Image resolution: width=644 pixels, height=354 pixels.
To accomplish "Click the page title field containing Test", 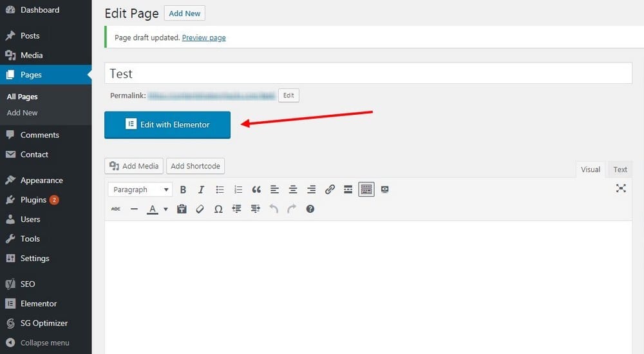I will coord(368,74).
